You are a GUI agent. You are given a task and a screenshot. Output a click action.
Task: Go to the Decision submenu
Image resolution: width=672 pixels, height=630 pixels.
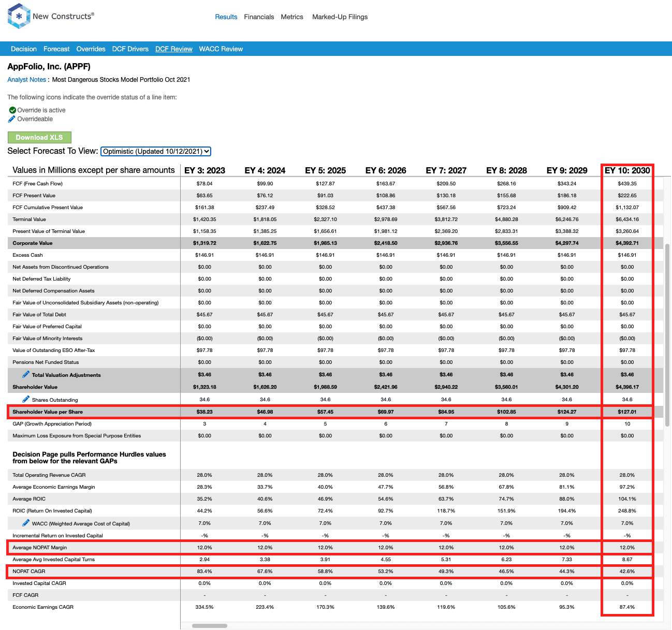(24, 49)
